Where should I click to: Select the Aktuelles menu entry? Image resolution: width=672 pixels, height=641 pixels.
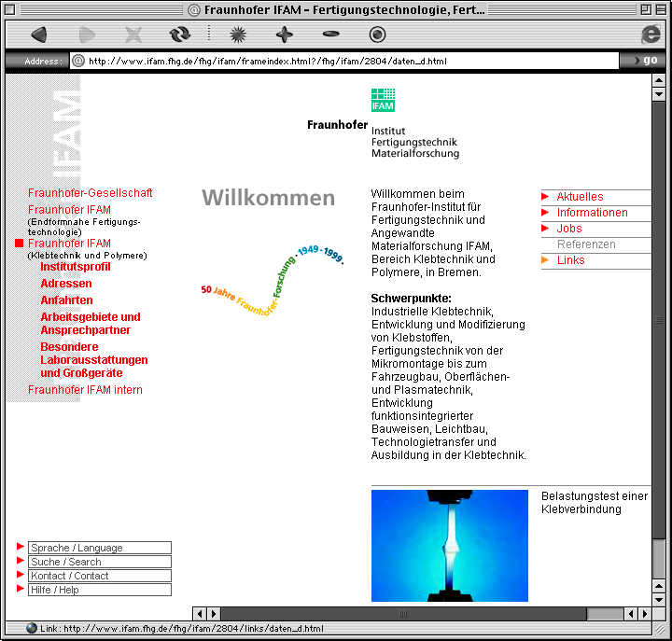pyautogui.click(x=580, y=196)
